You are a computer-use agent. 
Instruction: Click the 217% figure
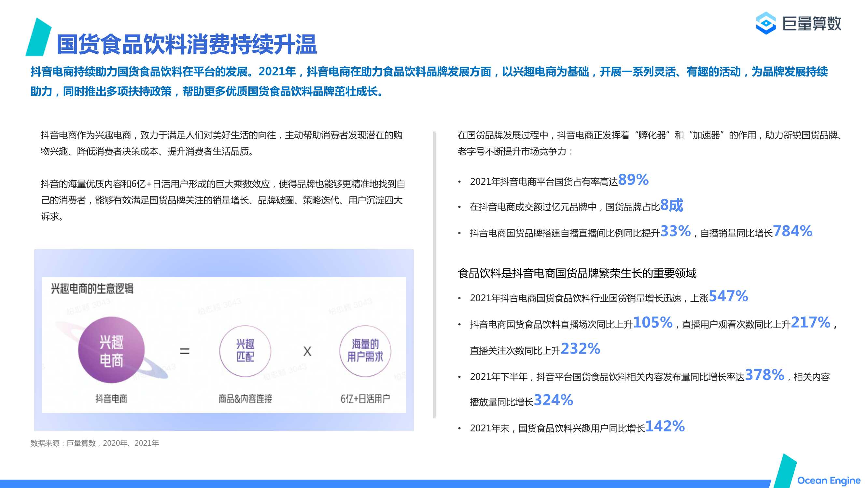pyautogui.click(x=810, y=322)
